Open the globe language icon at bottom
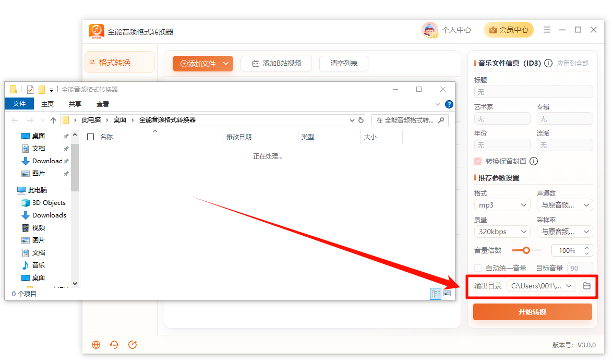The width and height of the screenshot is (613, 364). point(96,345)
